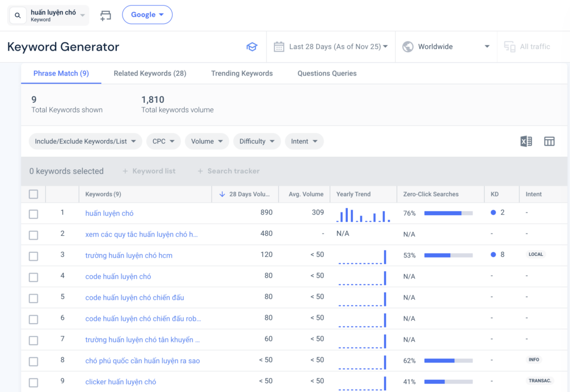This screenshot has height=392, width=570.
Task: Export keywords using the Excel icon
Action: pyautogui.click(x=525, y=141)
